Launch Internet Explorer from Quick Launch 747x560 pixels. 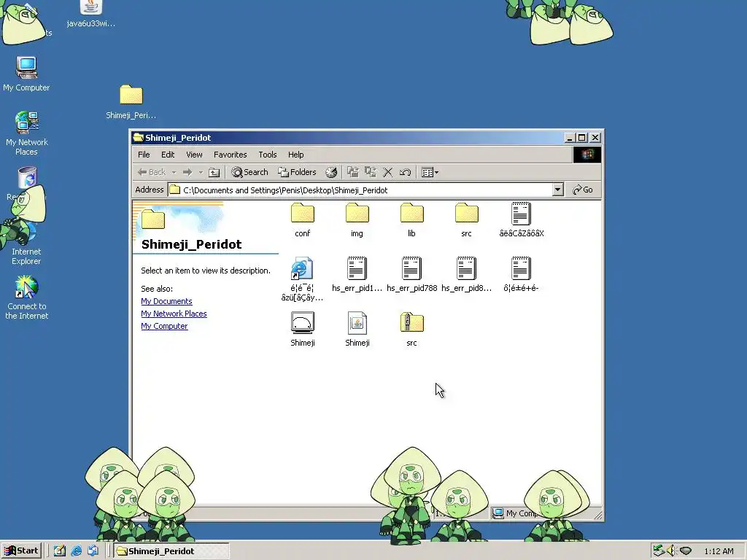tap(76, 551)
